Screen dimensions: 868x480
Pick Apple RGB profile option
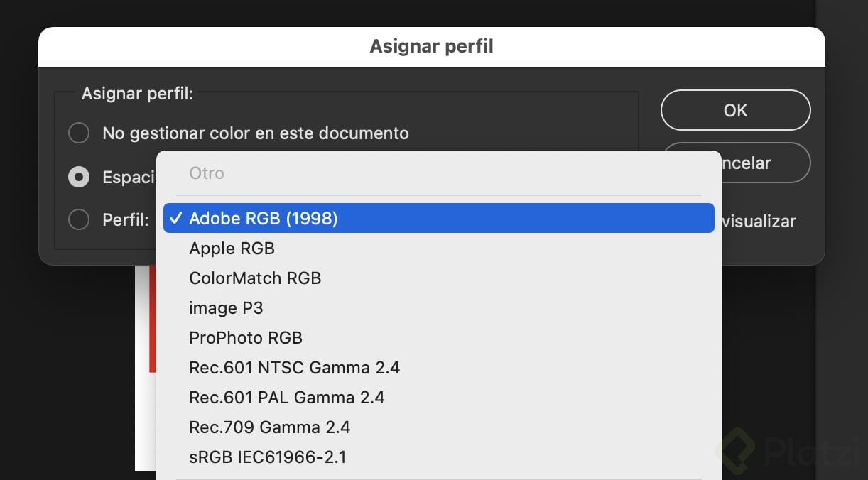pyautogui.click(x=232, y=249)
